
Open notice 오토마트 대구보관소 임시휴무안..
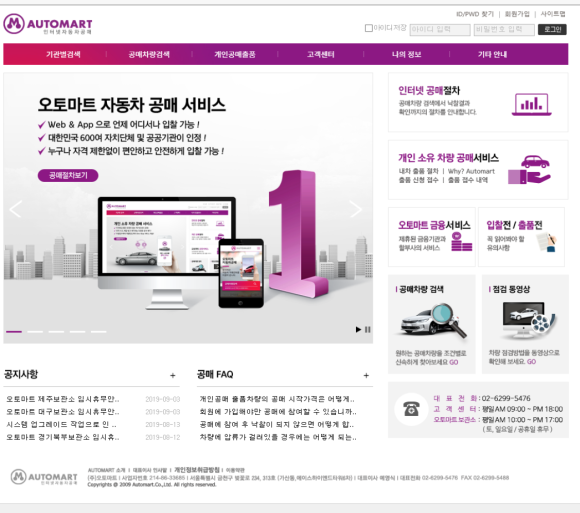[63, 412]
